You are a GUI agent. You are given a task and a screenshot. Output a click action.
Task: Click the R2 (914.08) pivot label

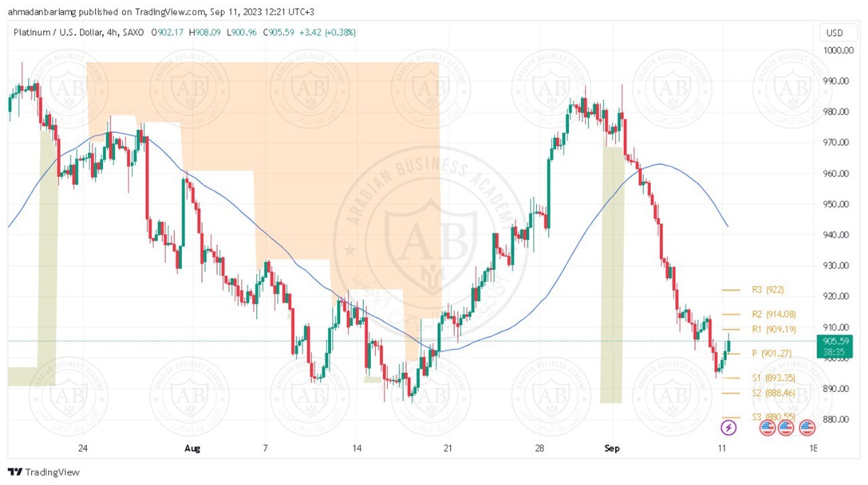(x=774, y=314)
